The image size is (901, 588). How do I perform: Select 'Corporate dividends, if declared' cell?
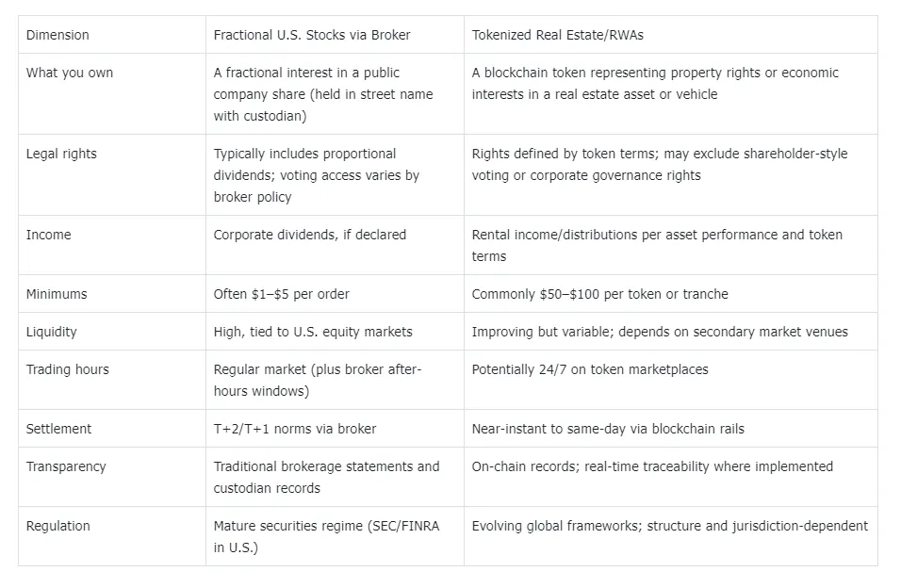[x=310, y=235]
